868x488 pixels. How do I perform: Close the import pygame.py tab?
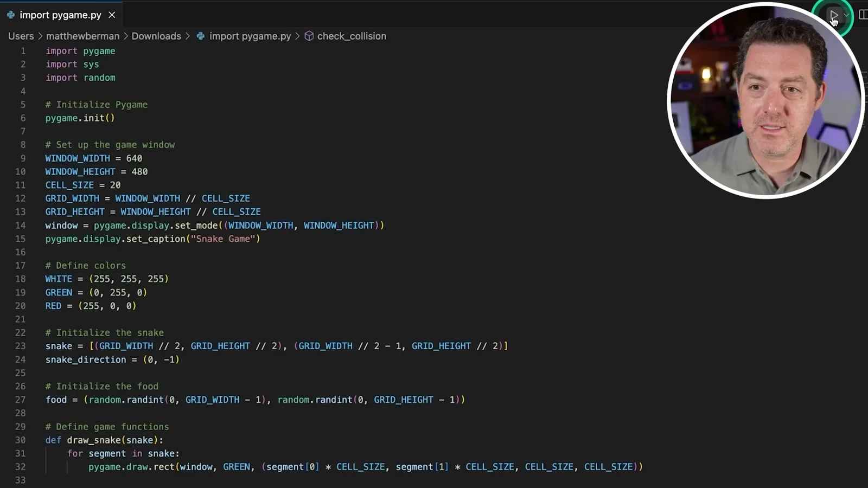click(112, 15)
